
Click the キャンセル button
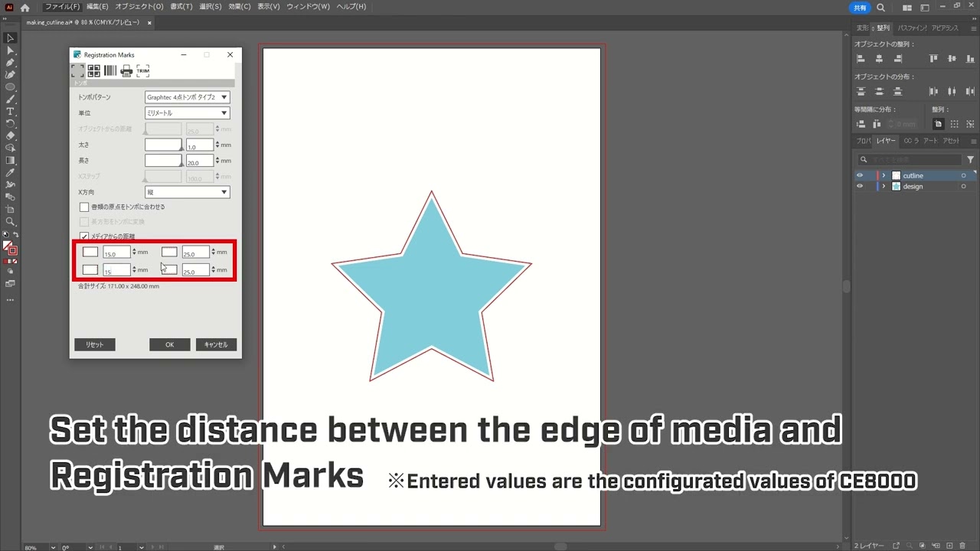click(x=216, y=344)
